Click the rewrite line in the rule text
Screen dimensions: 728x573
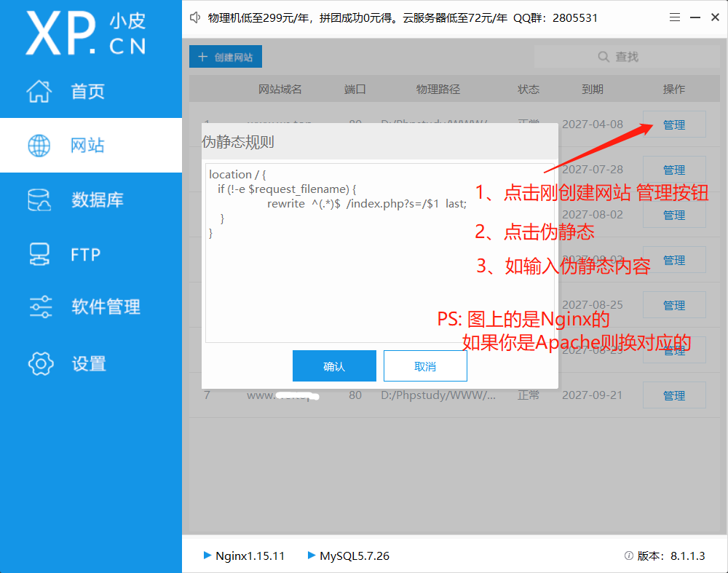pyautogui.click(x=367, y=204)
